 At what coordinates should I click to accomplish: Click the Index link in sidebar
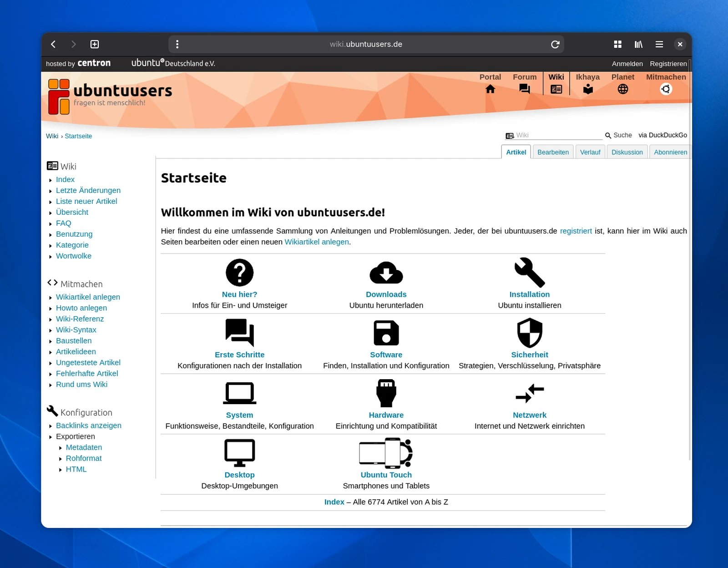(65, 179)
